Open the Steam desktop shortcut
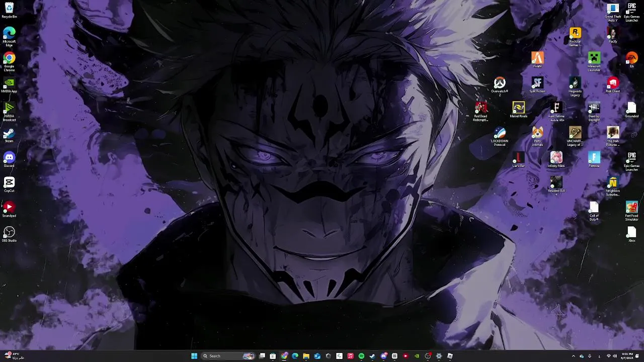Screen dimensions: 644x362 coord(9,135)
